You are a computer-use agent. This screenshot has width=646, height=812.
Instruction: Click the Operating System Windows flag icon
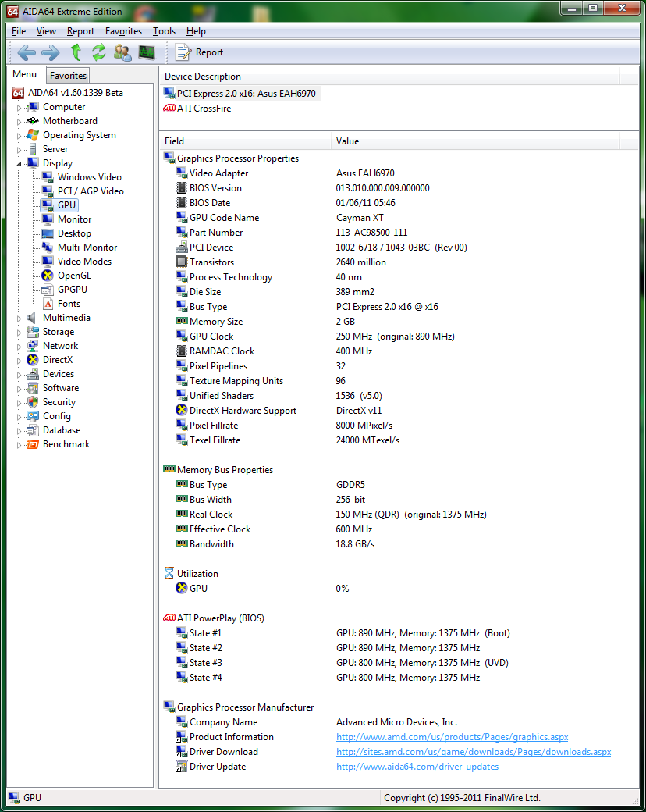(33, 134)
